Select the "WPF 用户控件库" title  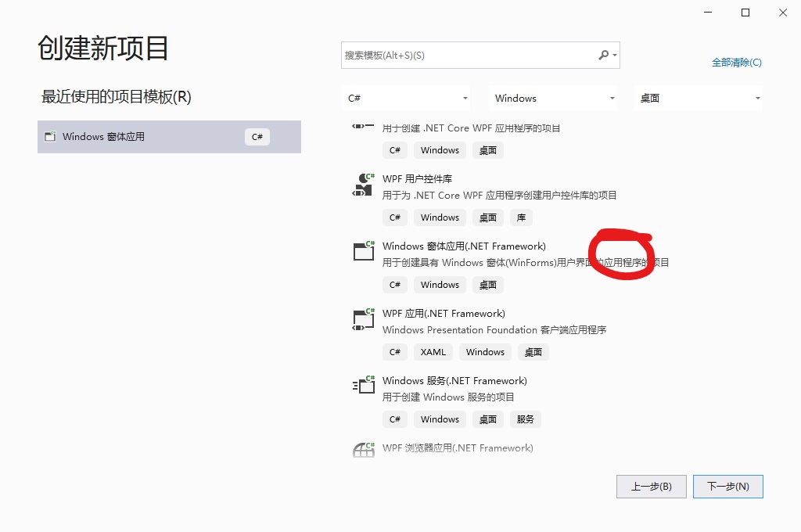coord(418,179)
